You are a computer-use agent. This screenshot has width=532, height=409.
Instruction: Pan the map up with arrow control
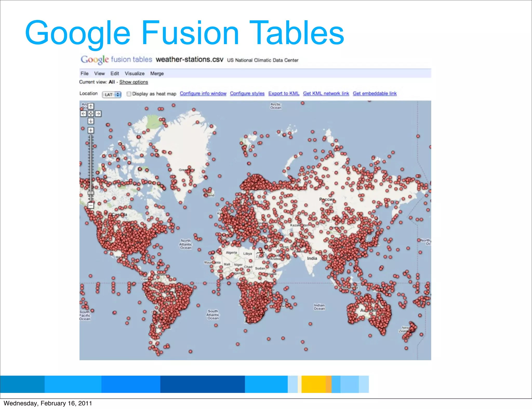91,106
